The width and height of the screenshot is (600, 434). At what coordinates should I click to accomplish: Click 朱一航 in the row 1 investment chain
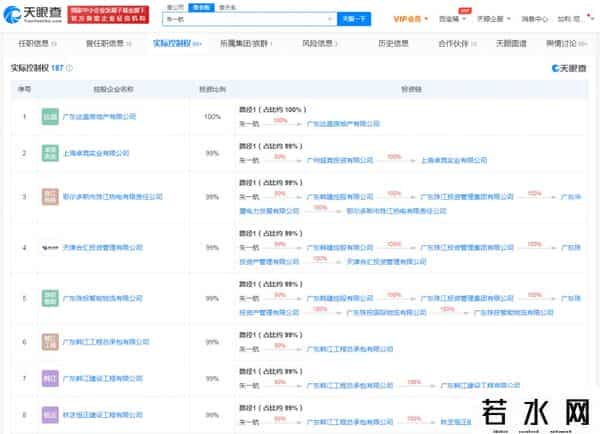pos(249,124)
